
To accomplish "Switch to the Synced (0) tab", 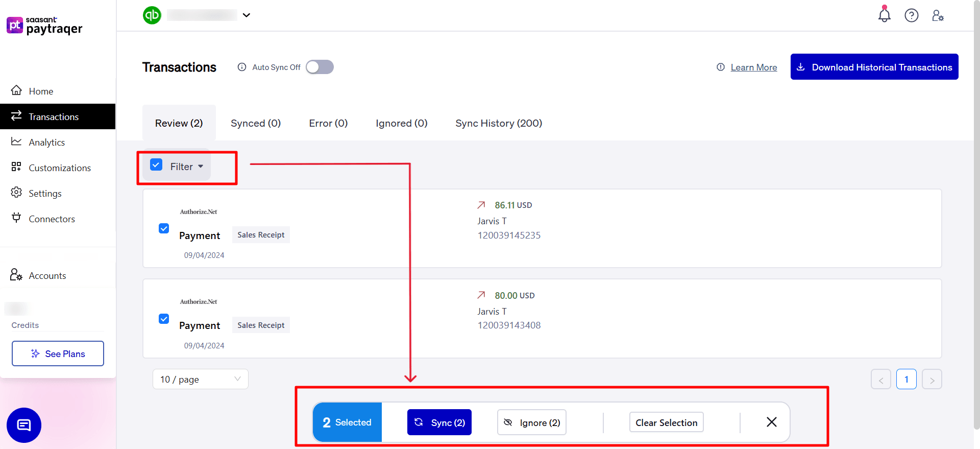I will click(256, 123).
